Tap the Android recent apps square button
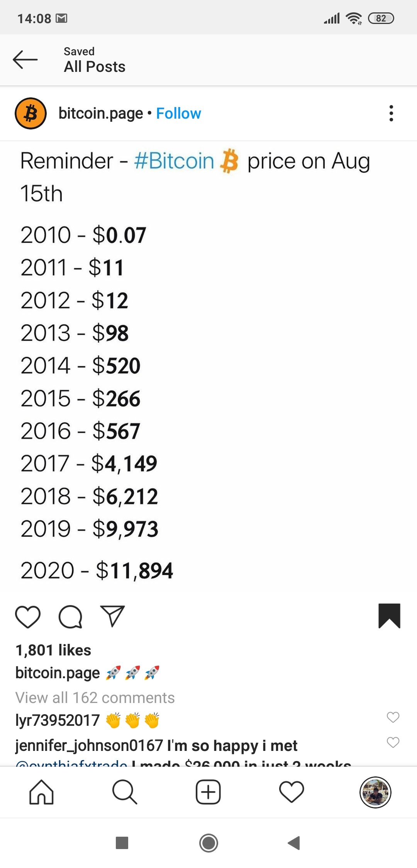The width and height of the screenshot is (417, 868). (122, 843)
